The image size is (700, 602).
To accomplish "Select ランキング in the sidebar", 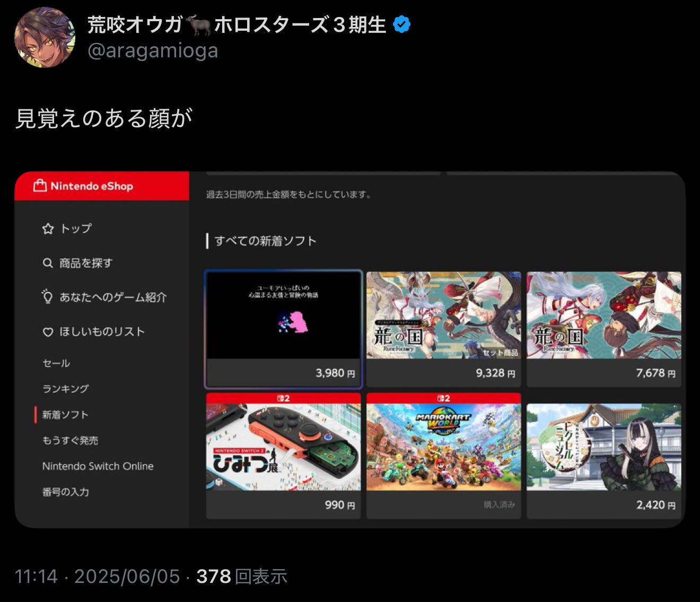I will (x=65, y=389).
